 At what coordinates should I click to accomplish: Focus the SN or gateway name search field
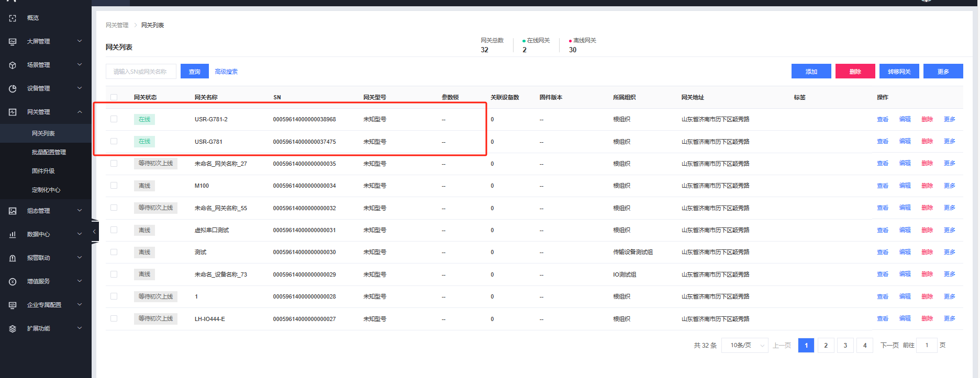(x=141, y=72)
